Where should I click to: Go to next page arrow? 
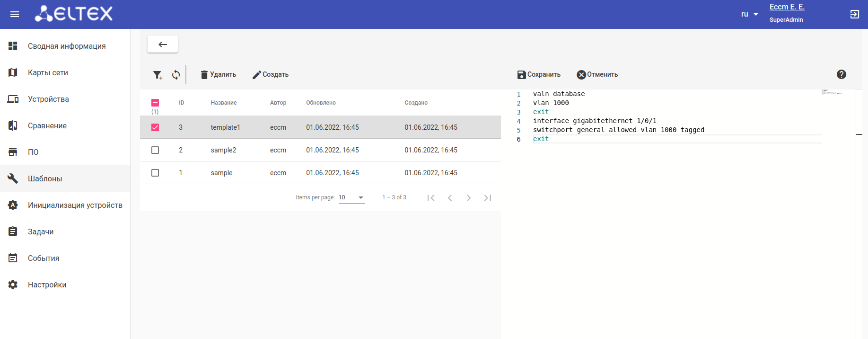point(469,198)
